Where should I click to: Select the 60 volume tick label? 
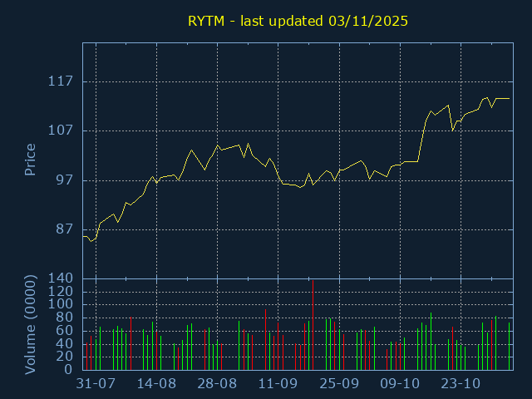(x=65, y=331)
